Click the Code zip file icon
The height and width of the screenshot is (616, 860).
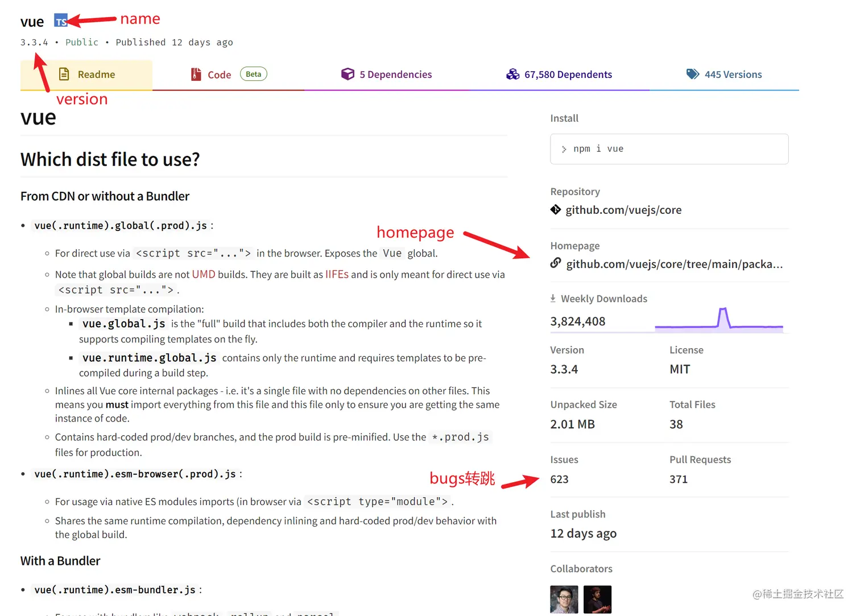(x=196, y=74)
